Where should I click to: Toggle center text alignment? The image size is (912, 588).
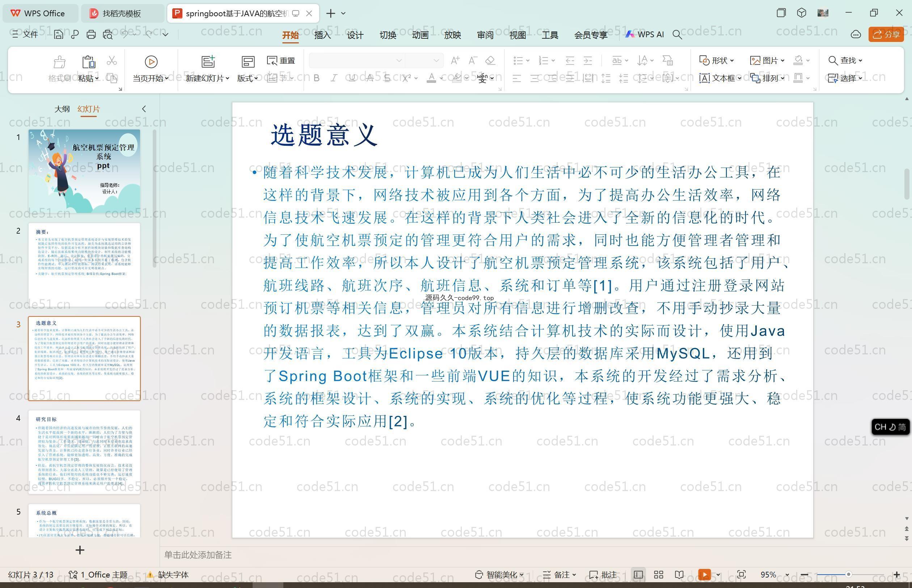(535, 79)
